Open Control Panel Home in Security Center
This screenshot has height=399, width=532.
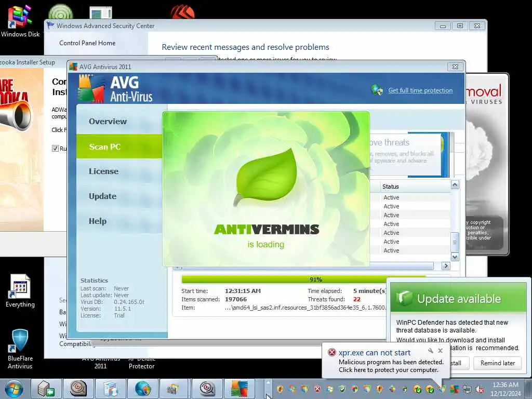tap(87, 43)
